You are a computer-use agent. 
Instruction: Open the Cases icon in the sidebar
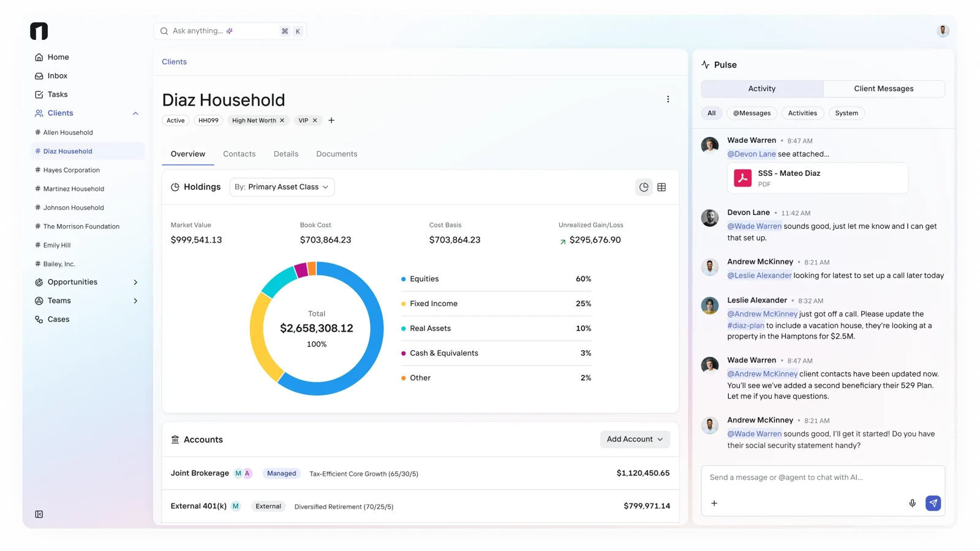39,320
